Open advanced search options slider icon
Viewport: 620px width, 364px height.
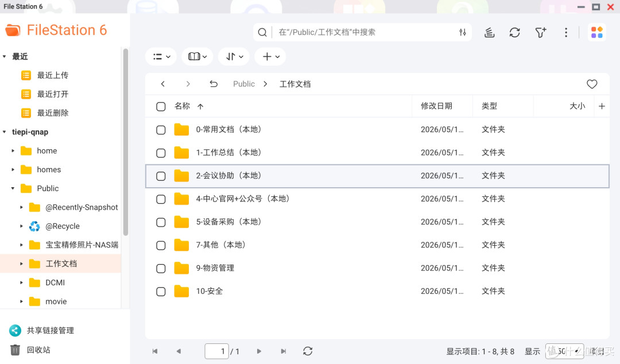coord(463,33)
